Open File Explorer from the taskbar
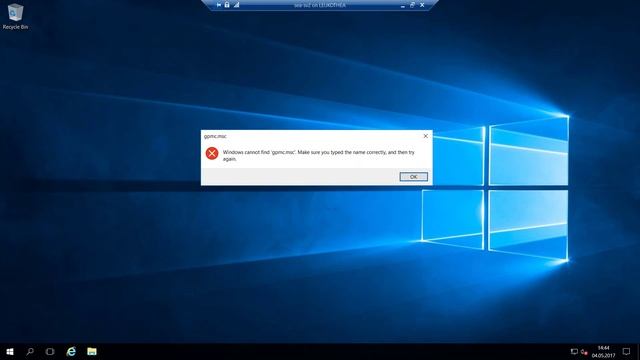Viewport: 640px width, 360px height. click(x=92, y=351)
